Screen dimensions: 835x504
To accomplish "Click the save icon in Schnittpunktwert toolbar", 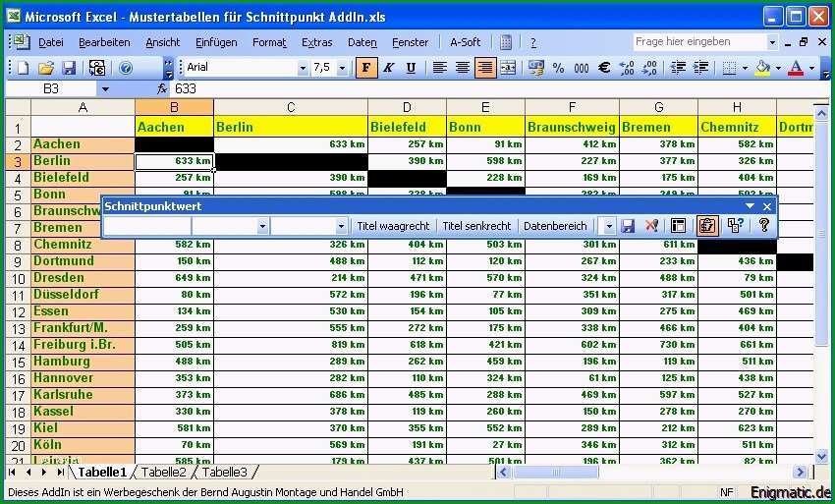I will coord(629,226).
